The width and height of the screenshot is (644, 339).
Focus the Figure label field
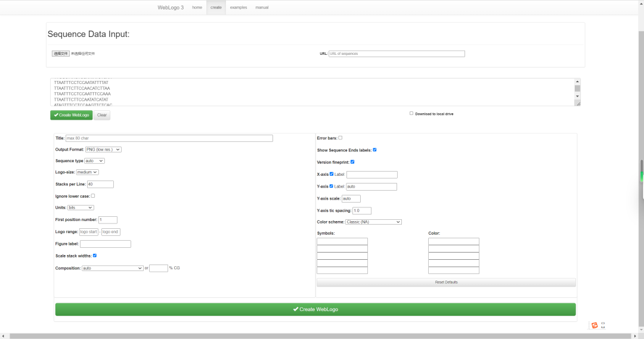coord(106,244)
